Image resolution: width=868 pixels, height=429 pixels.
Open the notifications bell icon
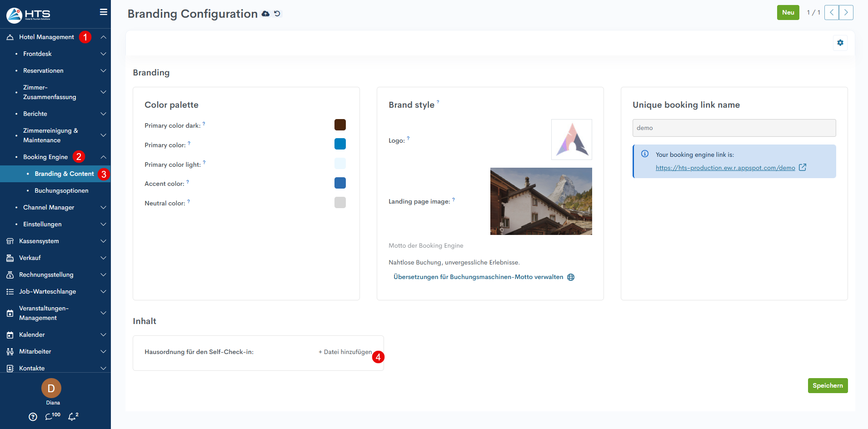72,416
